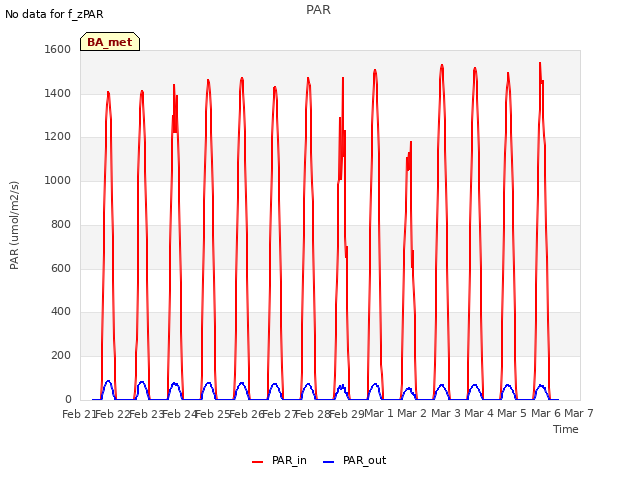Screen dimensions: 640x480
Task: Click the BA_met annotation label
Action: click(x=110, y=42)
